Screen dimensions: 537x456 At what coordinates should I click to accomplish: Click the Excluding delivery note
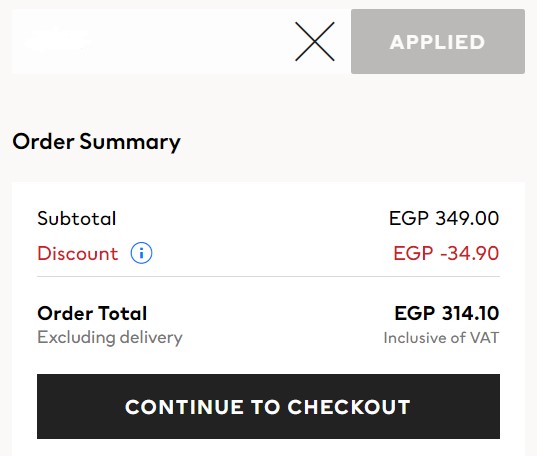(x=110, y=337)
